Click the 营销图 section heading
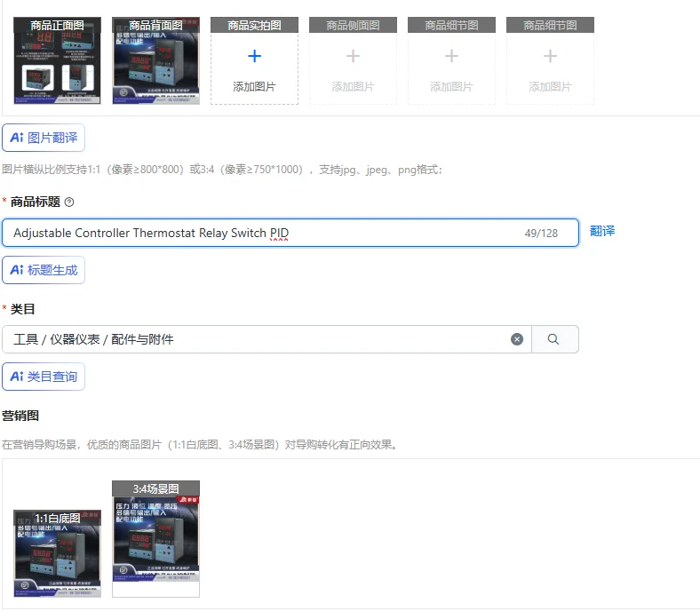Viewport: 700px width, 611px height. (x=20, y=416)
